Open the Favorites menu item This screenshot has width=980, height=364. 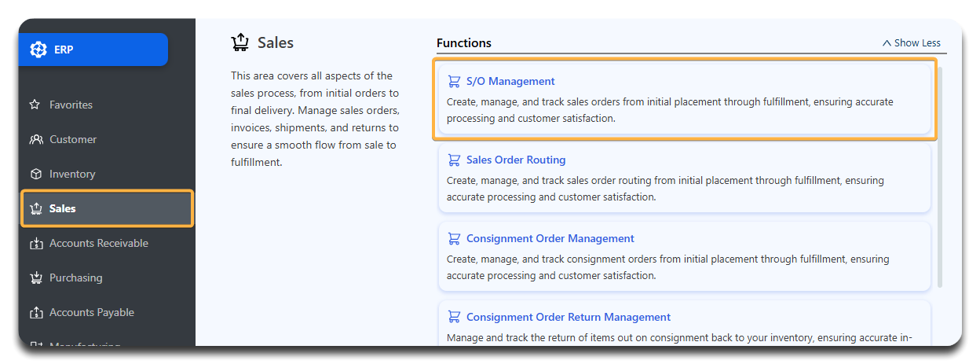[x=71, y=105]
